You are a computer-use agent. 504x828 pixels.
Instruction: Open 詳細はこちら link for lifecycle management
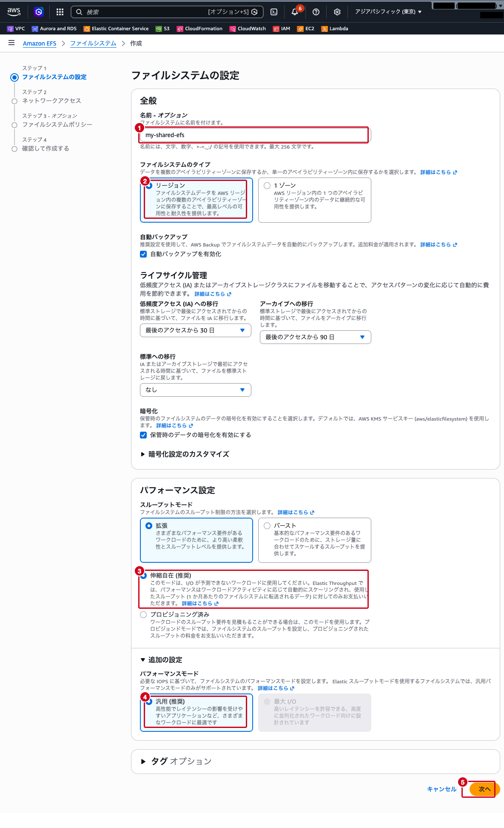[x=213, y=294]
